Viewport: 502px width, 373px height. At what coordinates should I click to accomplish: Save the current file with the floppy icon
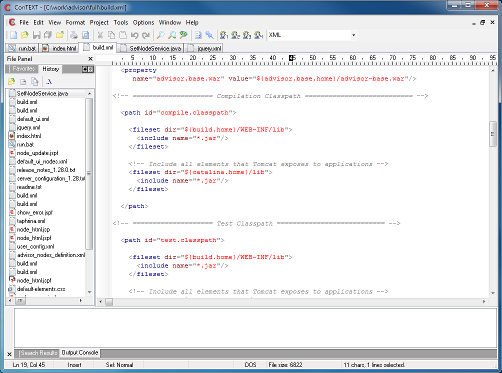point(36,35)
